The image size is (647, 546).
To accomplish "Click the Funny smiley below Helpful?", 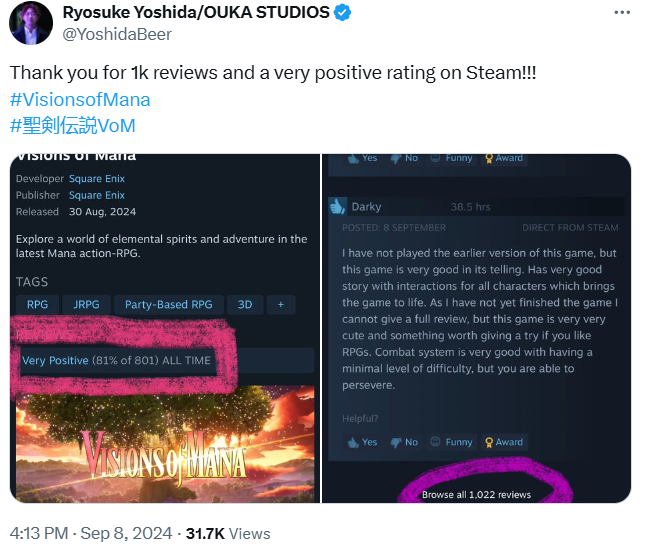I will coord(450,441).
